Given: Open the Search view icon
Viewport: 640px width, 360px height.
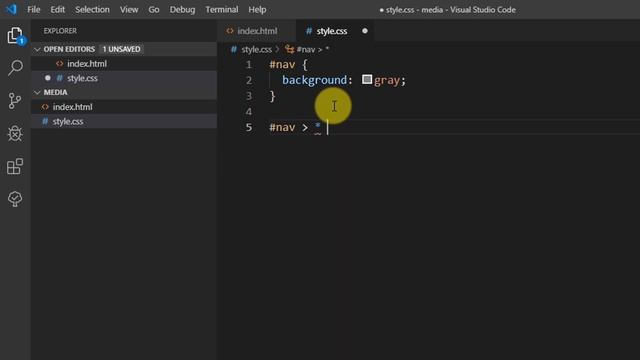Looking at the screenshot, I should coord(15,68).
